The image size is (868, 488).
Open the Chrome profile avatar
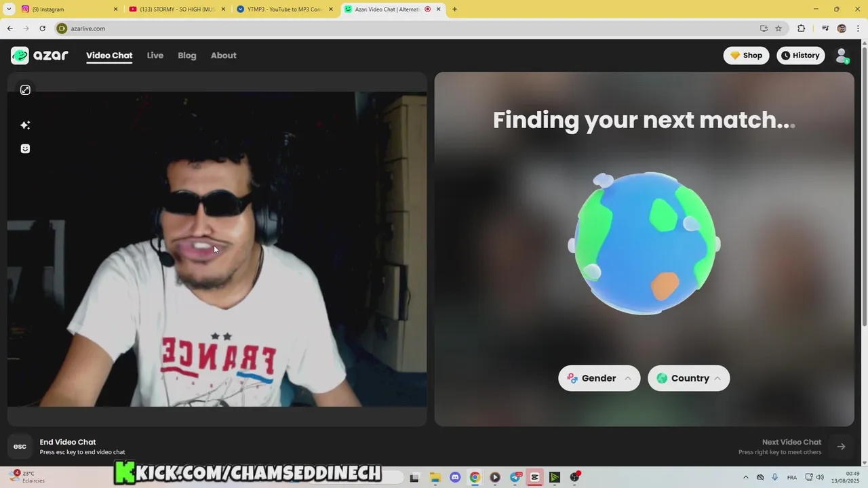click(x=842, y=28)
